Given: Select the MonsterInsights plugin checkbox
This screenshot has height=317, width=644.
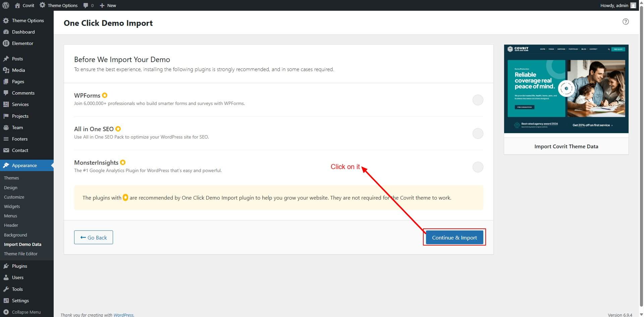Looking at the screenshot, I should pos(478,167).
